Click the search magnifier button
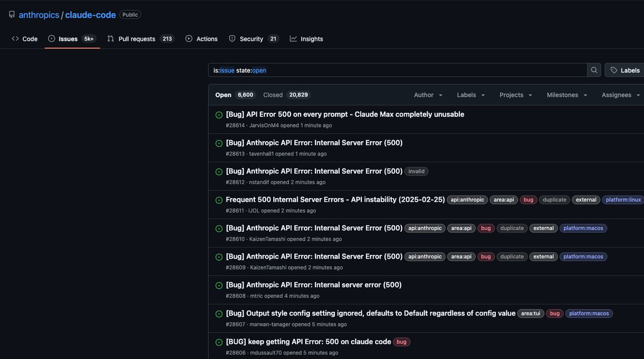Screen dimensions: 644x359 coord(594,70)
